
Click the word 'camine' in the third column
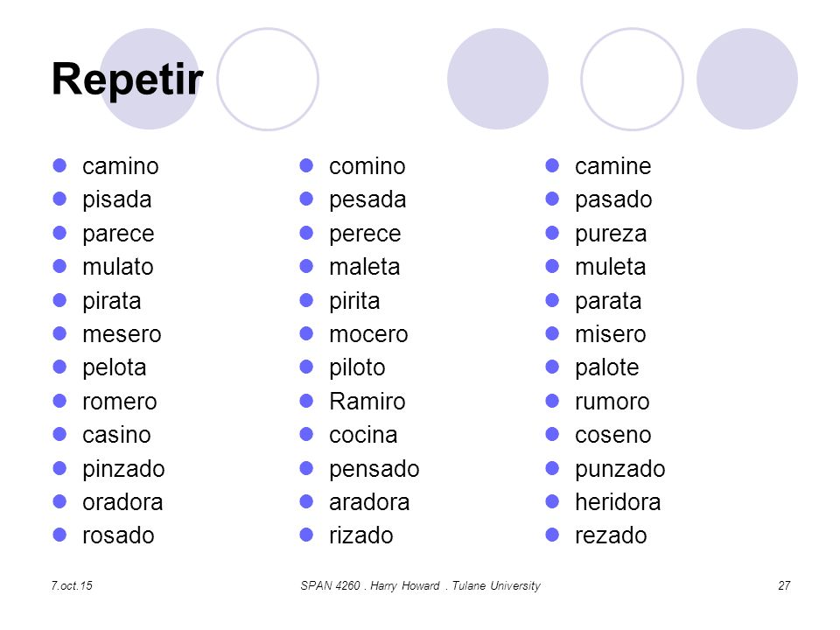612,166
